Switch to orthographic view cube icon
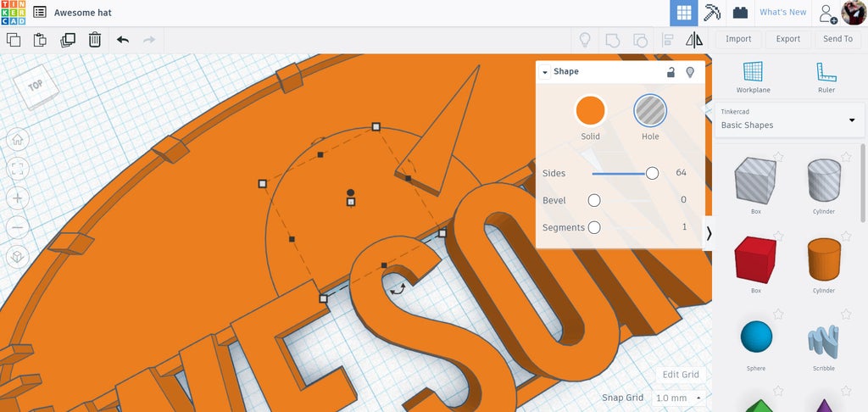The image size is (868, 412). [17, 257]
